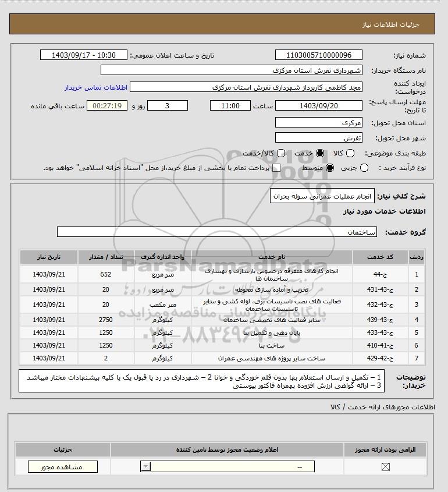Click the days remaining field showing 3
This screenshot has width=448, height=492.
pyautogui.click(x=168, y=105)
